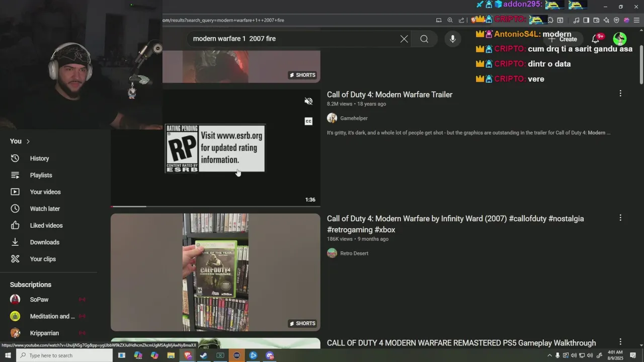
Task: Toggle captions on the trailer preview
Action: pyautogui.click(x=308, y=121)
